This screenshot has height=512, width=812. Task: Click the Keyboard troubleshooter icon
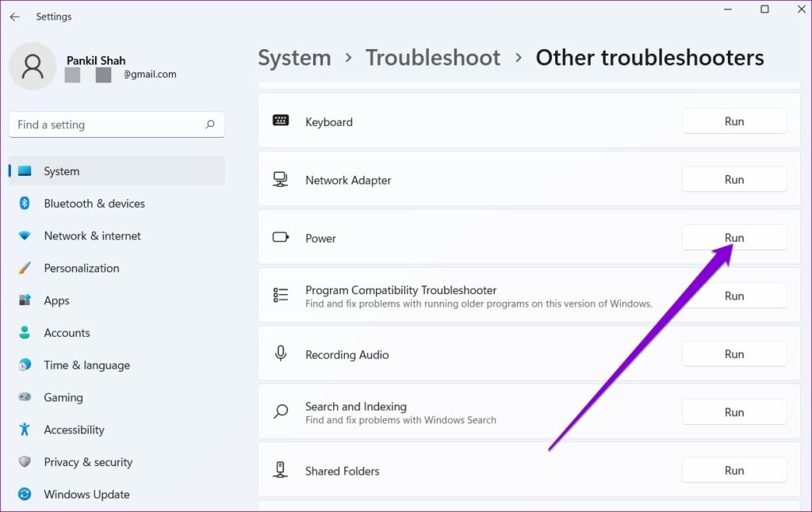tap(281, 120)
